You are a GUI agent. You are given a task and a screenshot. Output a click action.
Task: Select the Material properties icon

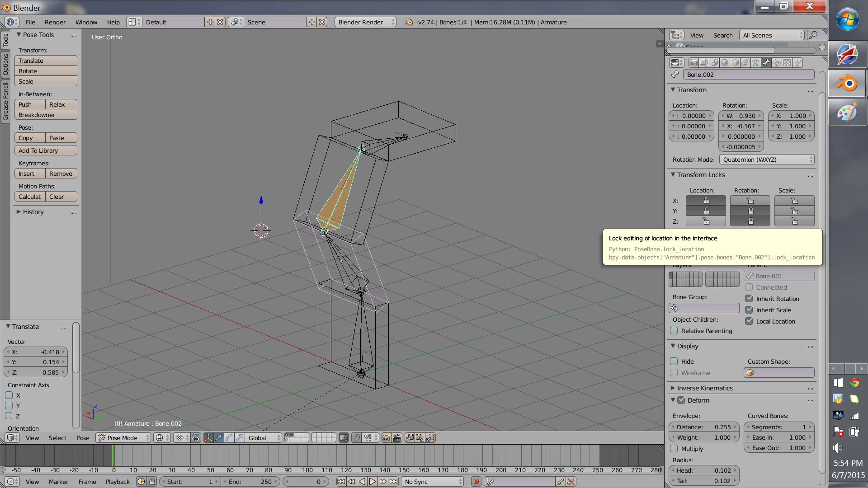(787, 62)
